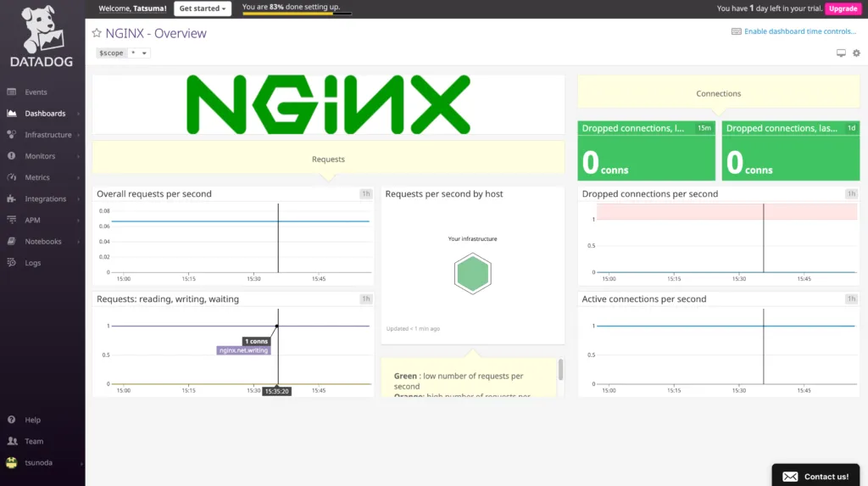Star the NGINX - Overview dashboard
The width and height of the screenshot is (868, 486).
coord(97,33)
